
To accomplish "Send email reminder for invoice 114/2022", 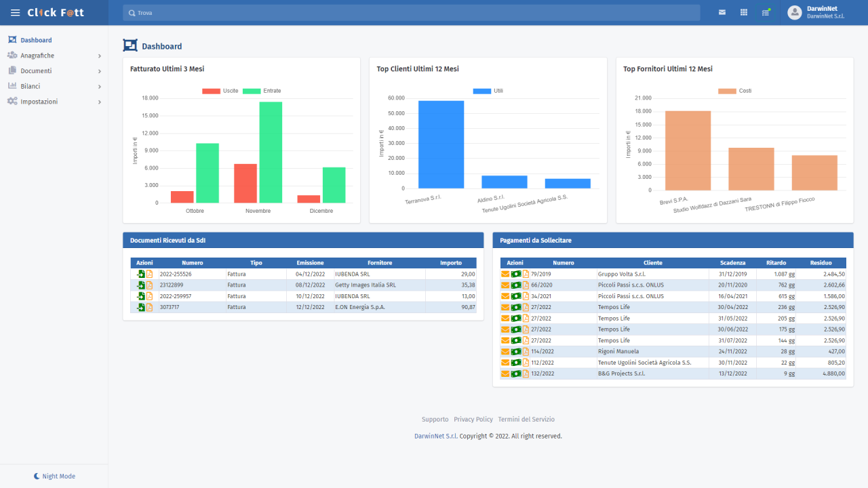I will pos(505,352).
